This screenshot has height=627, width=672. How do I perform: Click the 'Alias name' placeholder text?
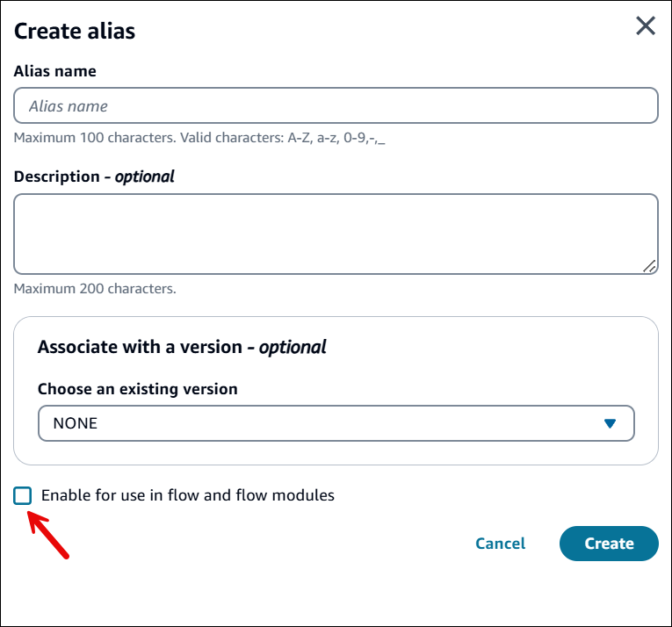[69, 106]
